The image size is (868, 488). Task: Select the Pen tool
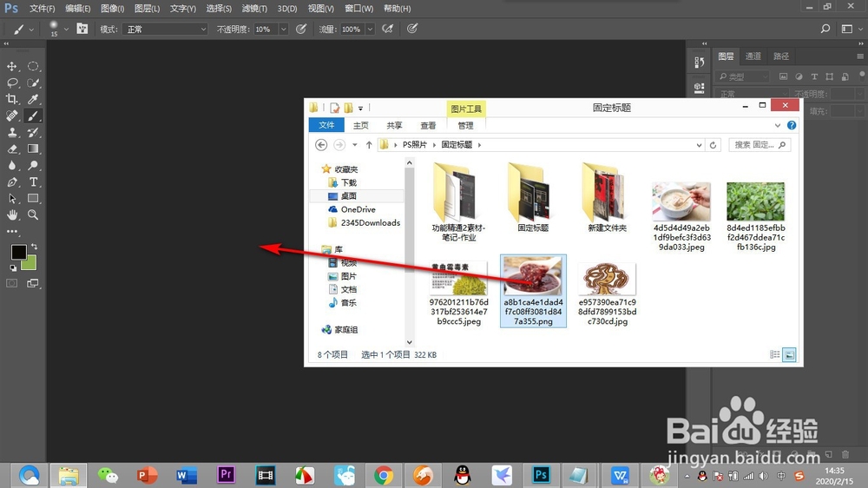coord(11,182)
